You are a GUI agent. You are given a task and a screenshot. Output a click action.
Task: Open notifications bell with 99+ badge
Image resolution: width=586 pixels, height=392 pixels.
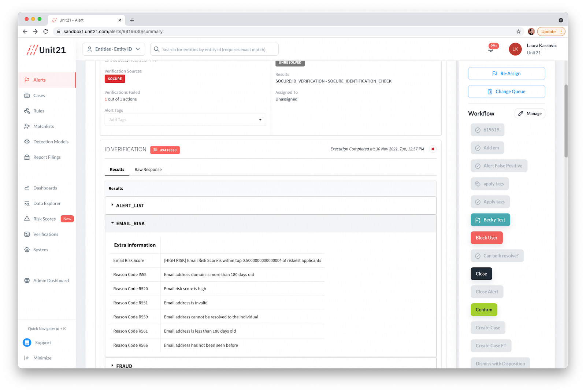click(x=491, y=49)
